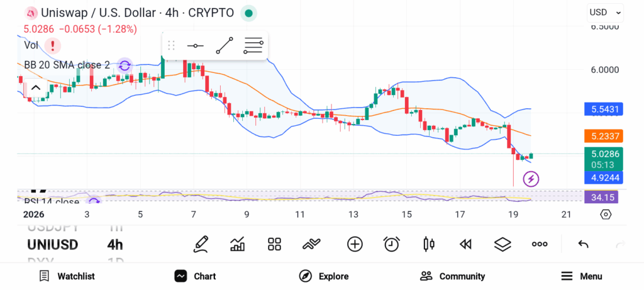The height and width of the screenshot is (290, 644).
Task: Switch to the Explore tab
Action: pos(324,276)
